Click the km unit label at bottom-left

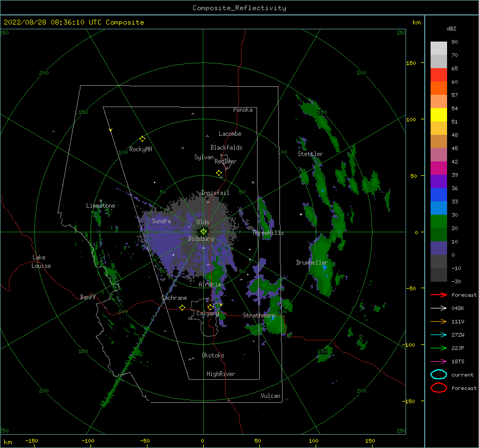[7, 442]
